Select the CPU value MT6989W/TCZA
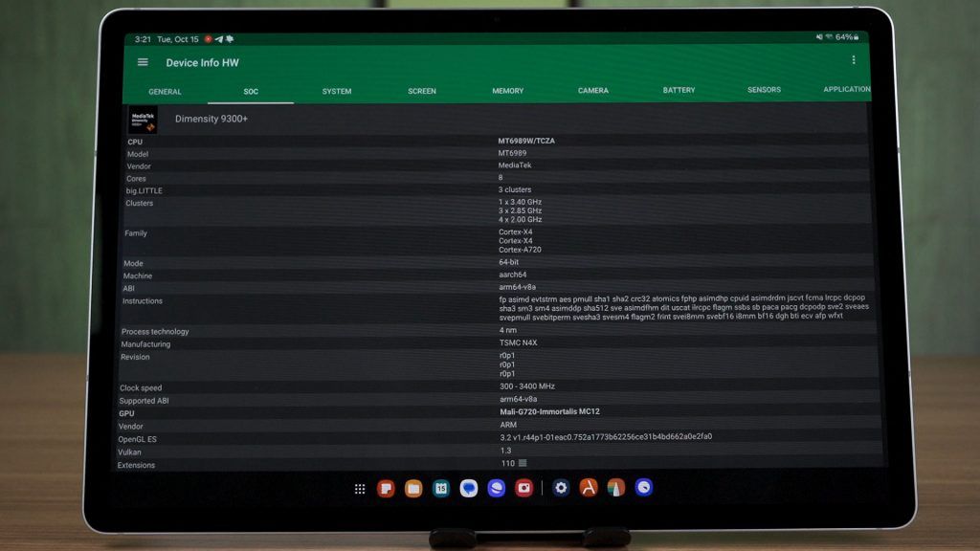This screenshot has height=551, width=980. coord(526,141)
